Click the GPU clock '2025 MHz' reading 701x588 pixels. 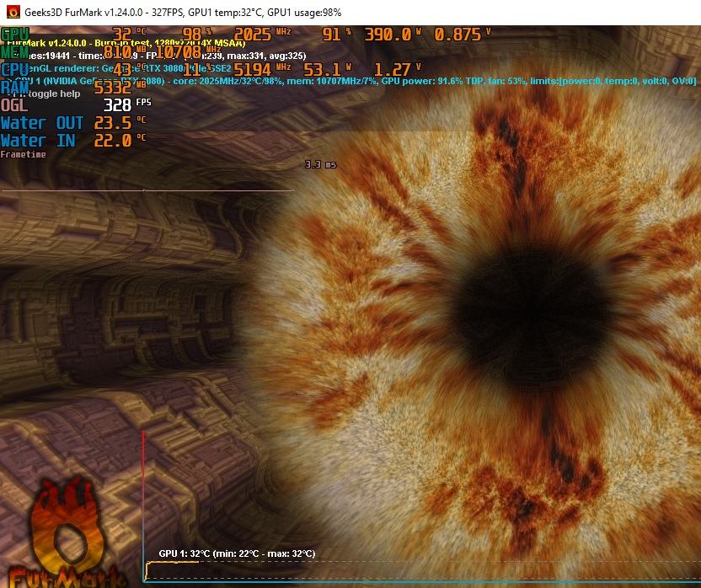262,34
